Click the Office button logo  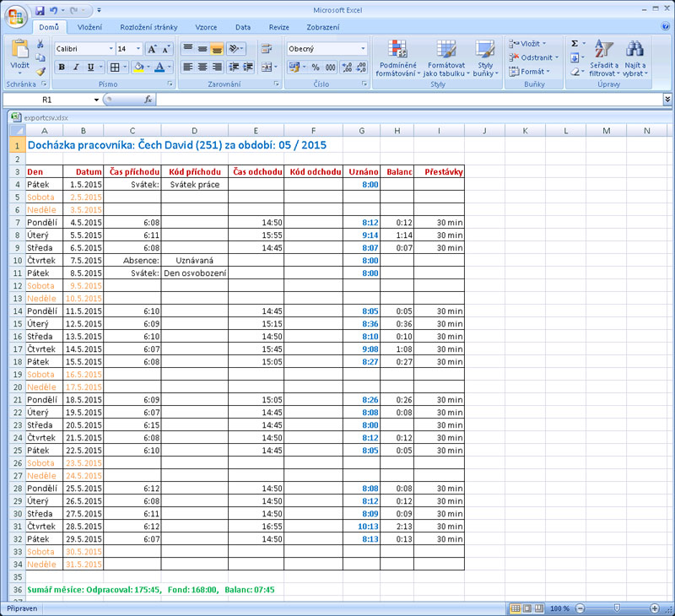coord(16,15)
